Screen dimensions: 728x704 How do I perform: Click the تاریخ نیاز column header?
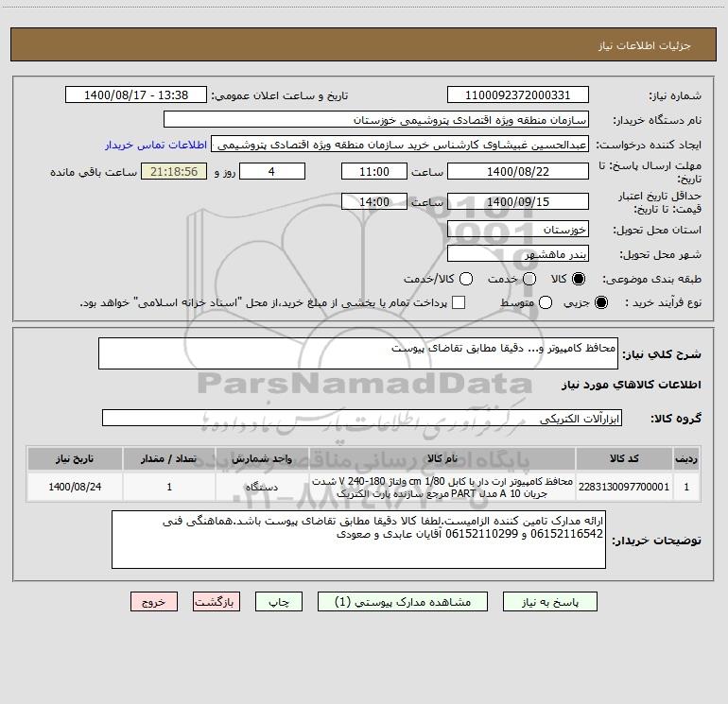tap(75, 458)
